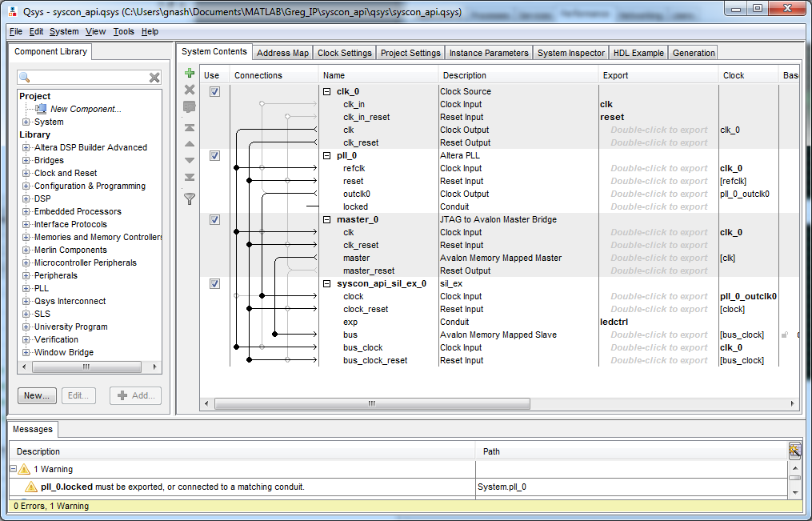The width and height of the screenshot is (812, 521).
Task: Click the move to top arrow icon
Action: [190, 127]
